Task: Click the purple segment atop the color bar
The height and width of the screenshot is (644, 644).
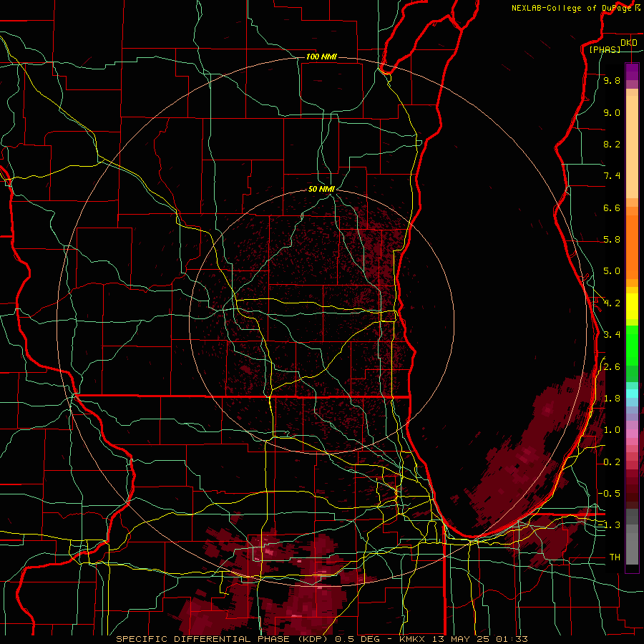Action: click(x=632, y=72)
